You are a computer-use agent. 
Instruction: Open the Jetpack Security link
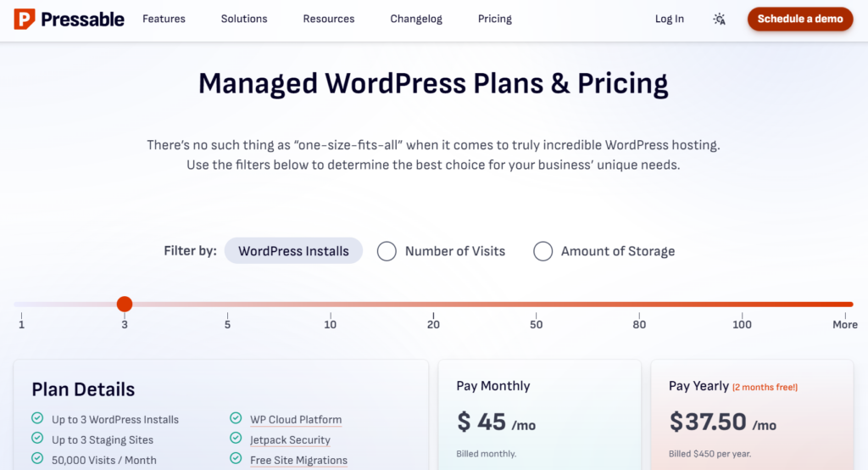[x=290, y=440]
